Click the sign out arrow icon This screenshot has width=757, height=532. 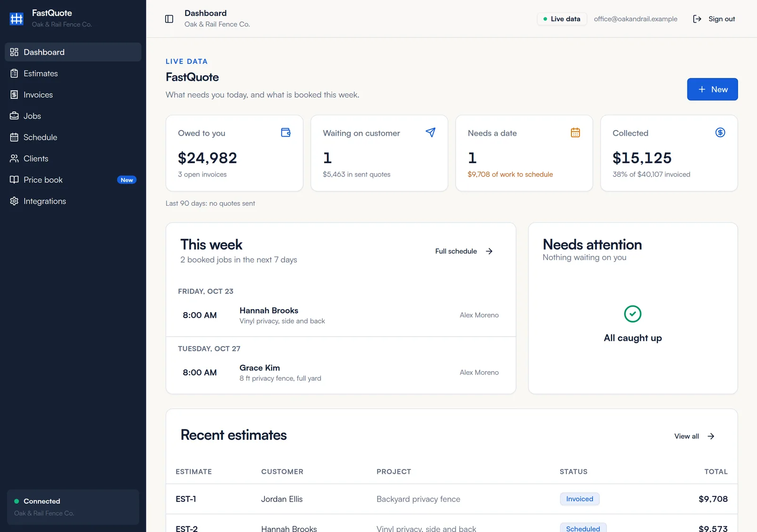coord(697,19)
